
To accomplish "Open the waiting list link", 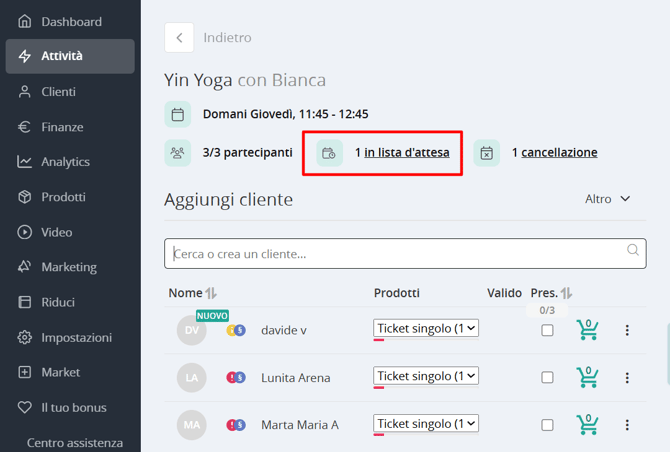I will 406,153.
